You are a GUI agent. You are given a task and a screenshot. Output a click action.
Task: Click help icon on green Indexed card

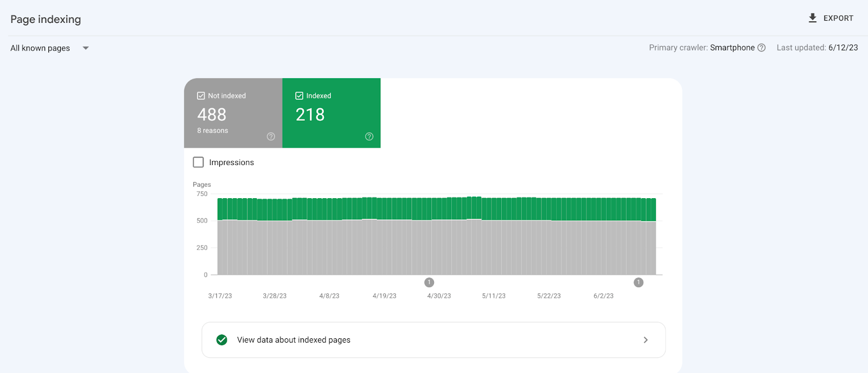(x=369, y=136)
